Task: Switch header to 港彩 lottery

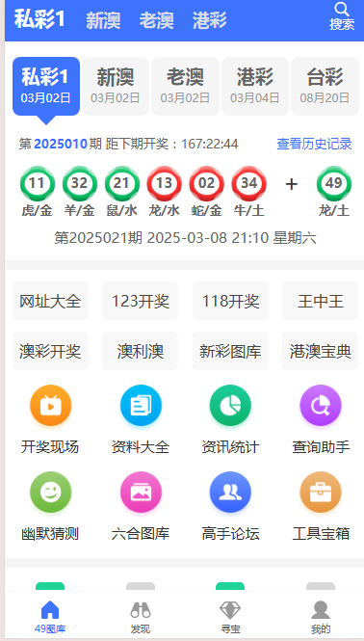Action: 210,20
